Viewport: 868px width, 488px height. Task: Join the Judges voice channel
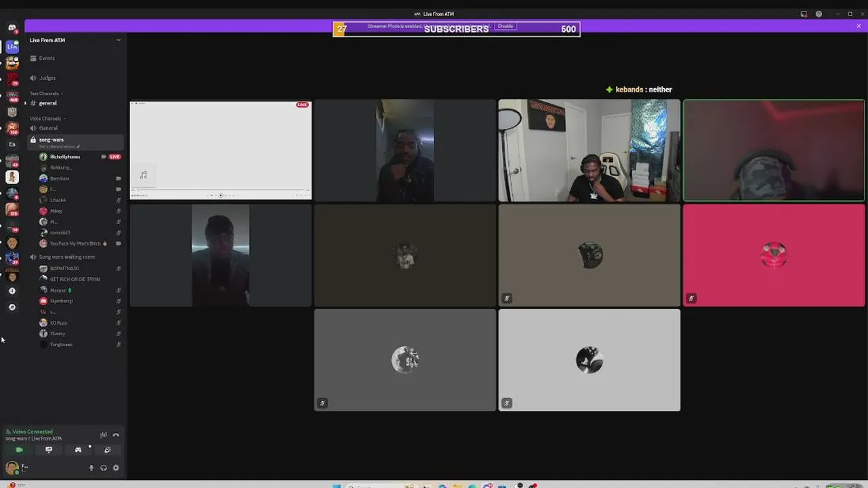click(x=75, y=78)
